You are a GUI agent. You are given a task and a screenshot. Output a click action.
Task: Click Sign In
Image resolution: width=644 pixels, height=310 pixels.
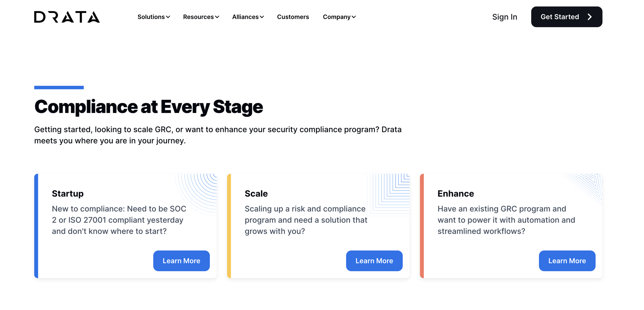click(505, 17)
